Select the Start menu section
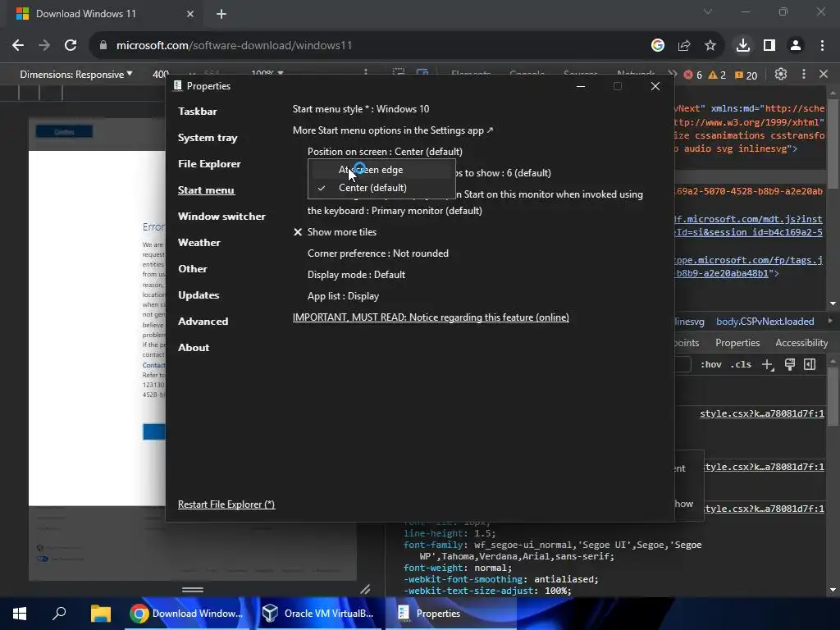840x630 pixels. point(206,190)
